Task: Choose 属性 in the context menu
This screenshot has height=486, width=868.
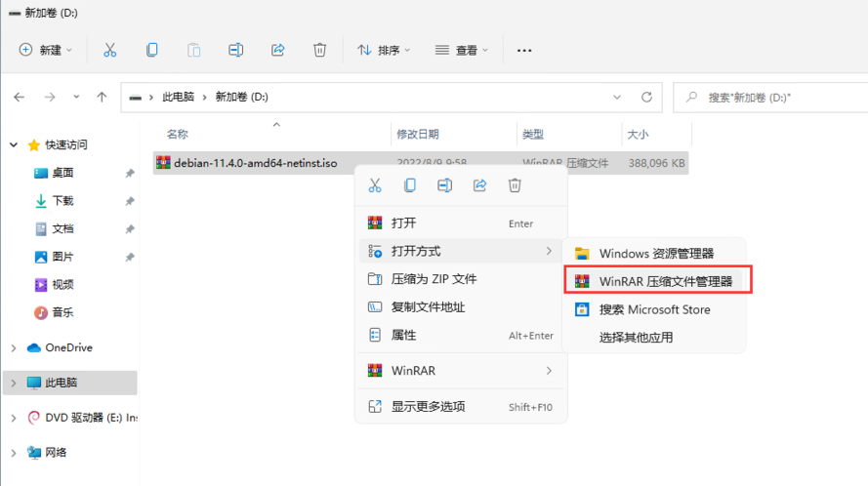Action: 461,336
